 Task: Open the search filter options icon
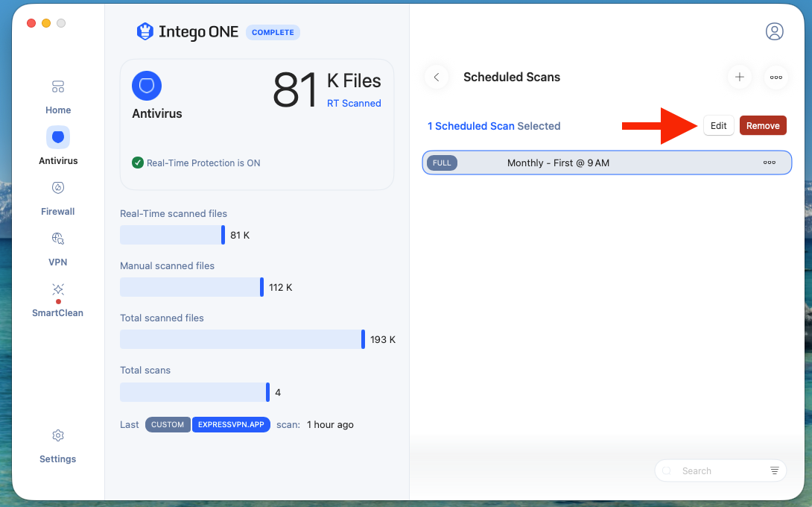point(774,470)
